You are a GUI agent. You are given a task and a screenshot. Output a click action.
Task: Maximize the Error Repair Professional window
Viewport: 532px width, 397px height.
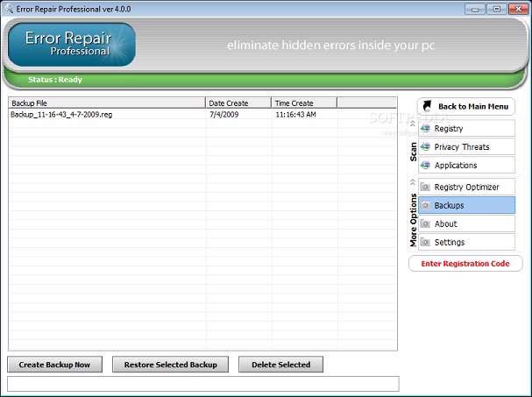coord(496,9)
